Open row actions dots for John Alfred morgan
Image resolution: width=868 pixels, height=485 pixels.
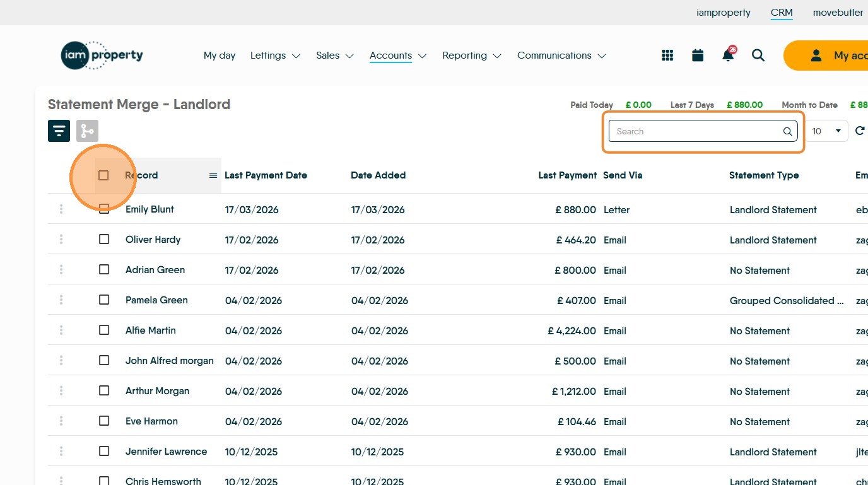(x=61, y=361)
